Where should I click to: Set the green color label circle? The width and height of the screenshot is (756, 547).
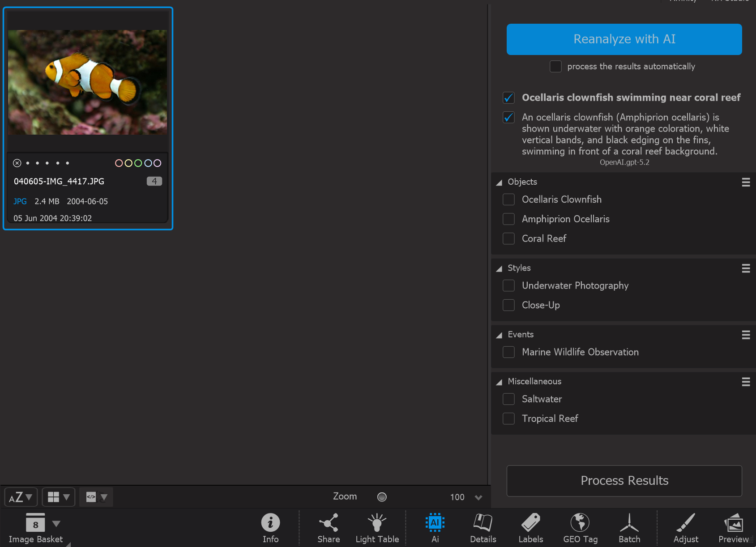coord(138,163)
